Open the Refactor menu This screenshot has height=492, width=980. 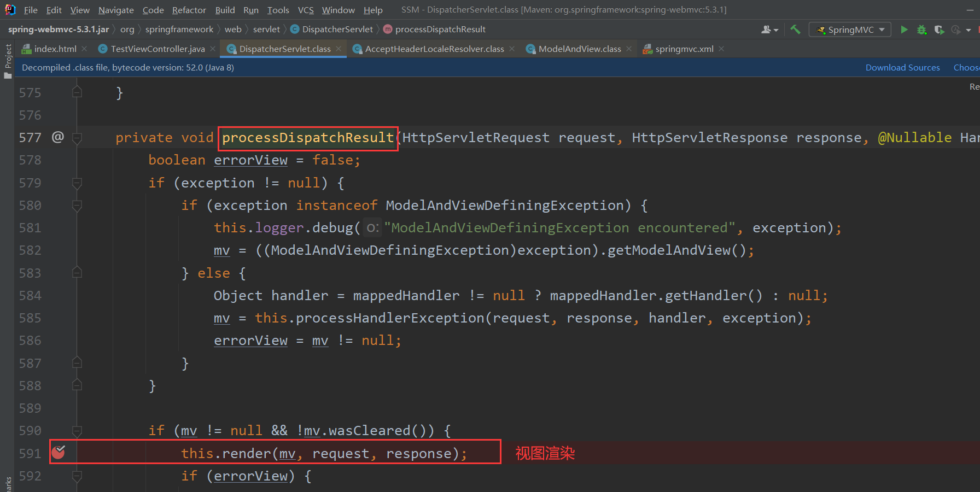point(189,10)
